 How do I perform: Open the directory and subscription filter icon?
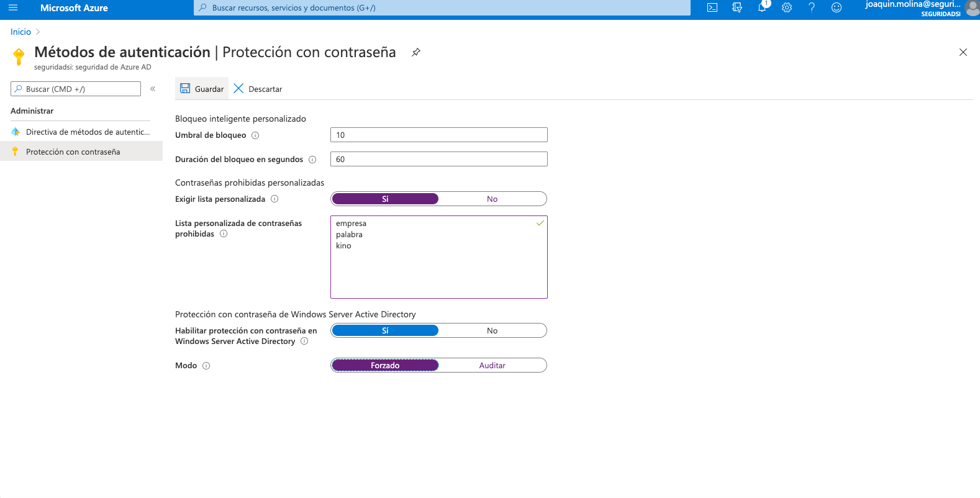tap(737, 8)
